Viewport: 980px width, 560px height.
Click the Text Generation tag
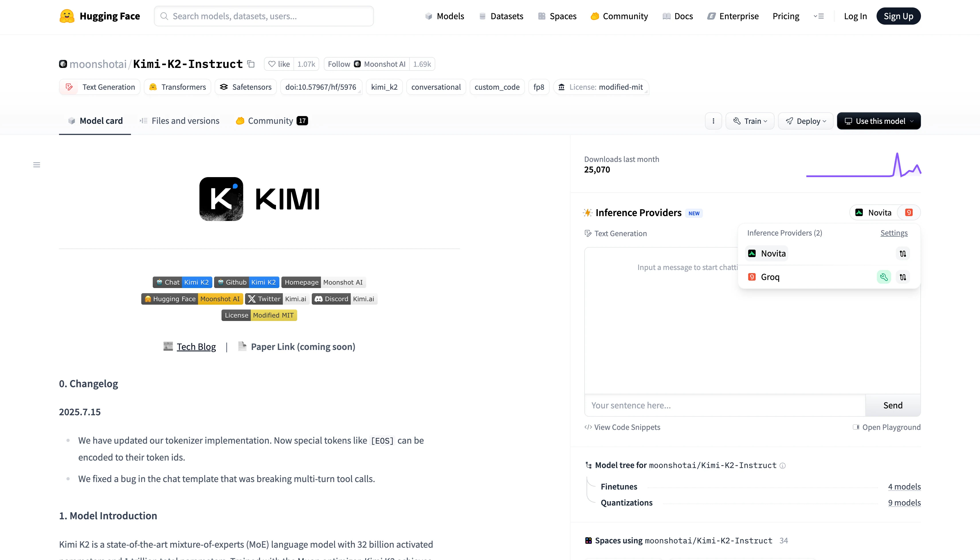pos(100,87)
